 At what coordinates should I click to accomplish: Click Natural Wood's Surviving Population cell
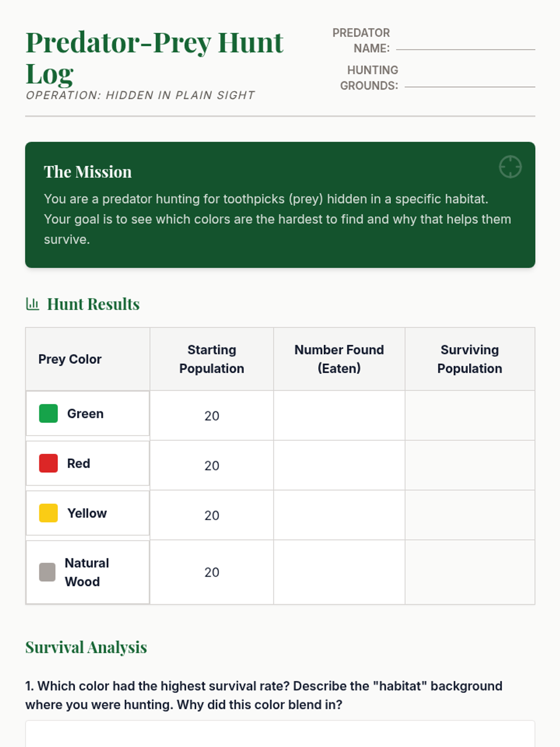pos(469,572)
